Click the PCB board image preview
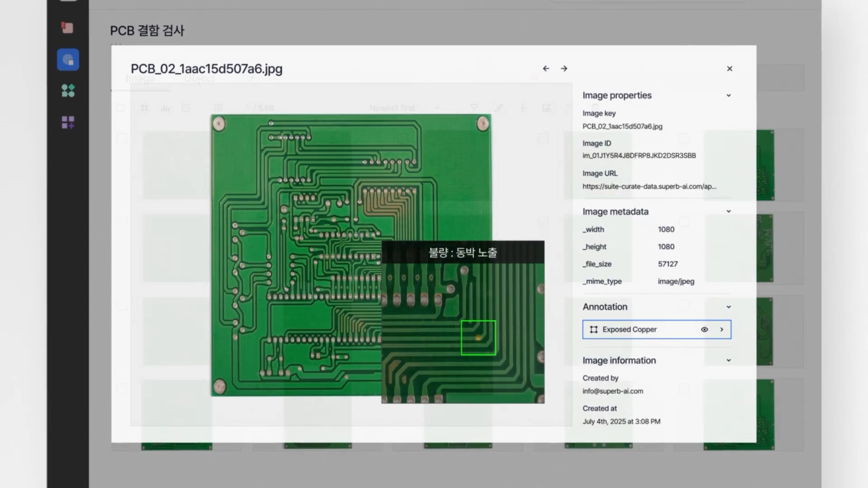 pos(350,255)
